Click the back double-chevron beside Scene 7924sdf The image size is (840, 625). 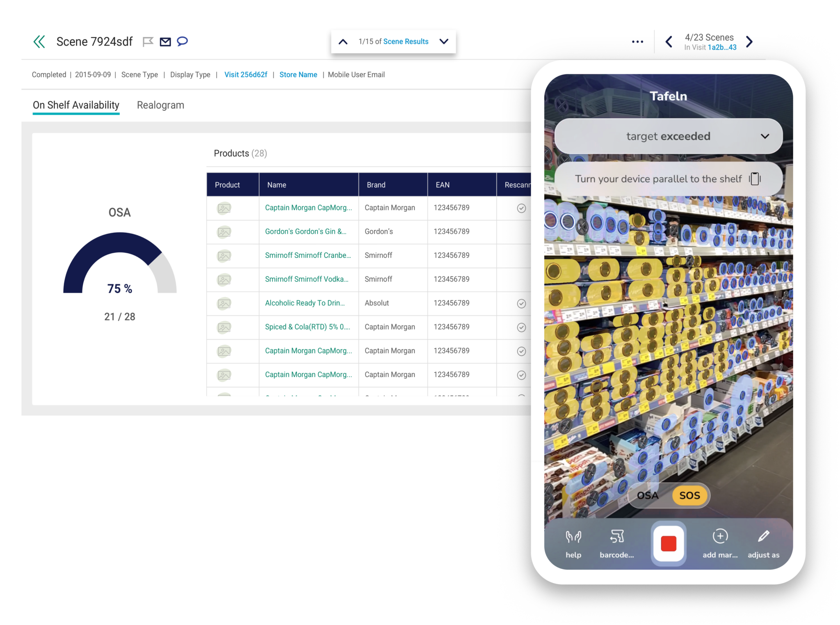click(39, 41)
